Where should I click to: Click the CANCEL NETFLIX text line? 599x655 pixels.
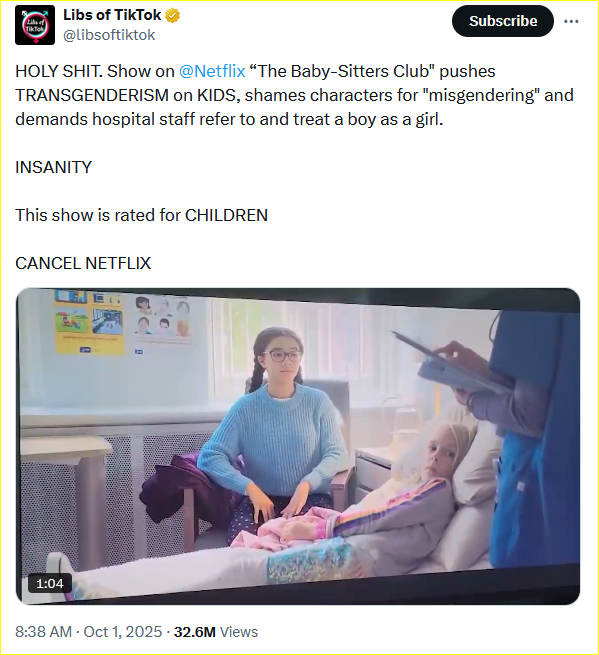coord(83,264)
